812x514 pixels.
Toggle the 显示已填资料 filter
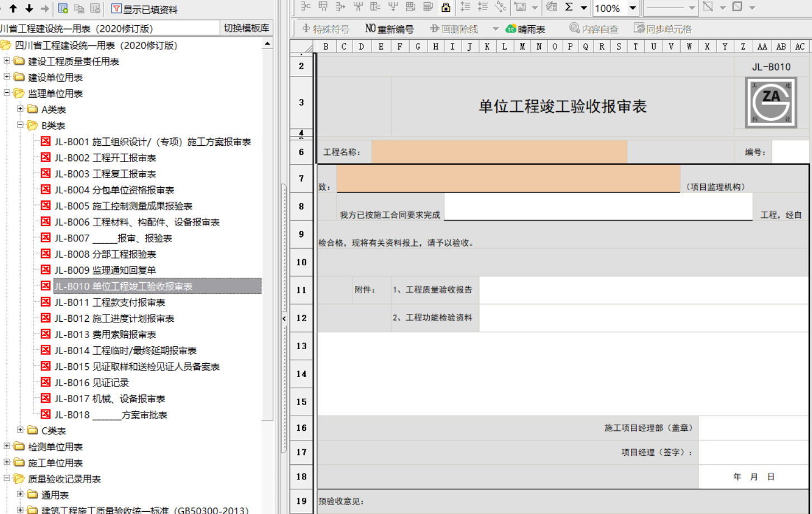click(145, 9)
